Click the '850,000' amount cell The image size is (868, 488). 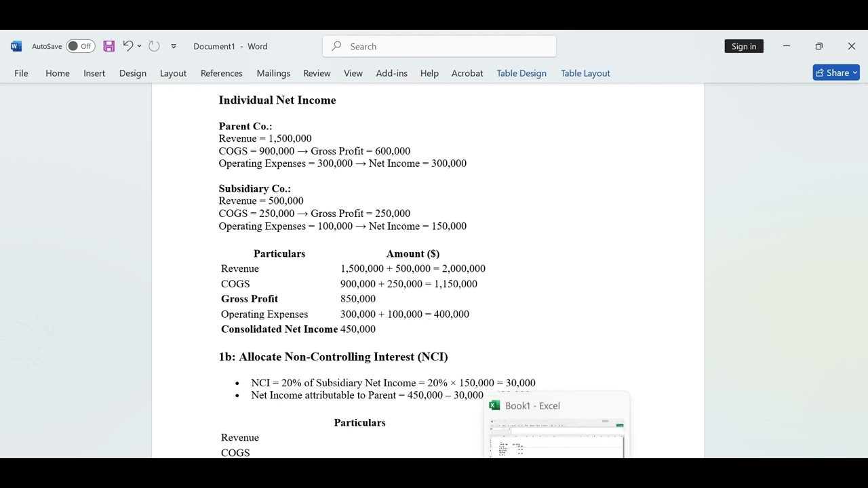[358, 299]
